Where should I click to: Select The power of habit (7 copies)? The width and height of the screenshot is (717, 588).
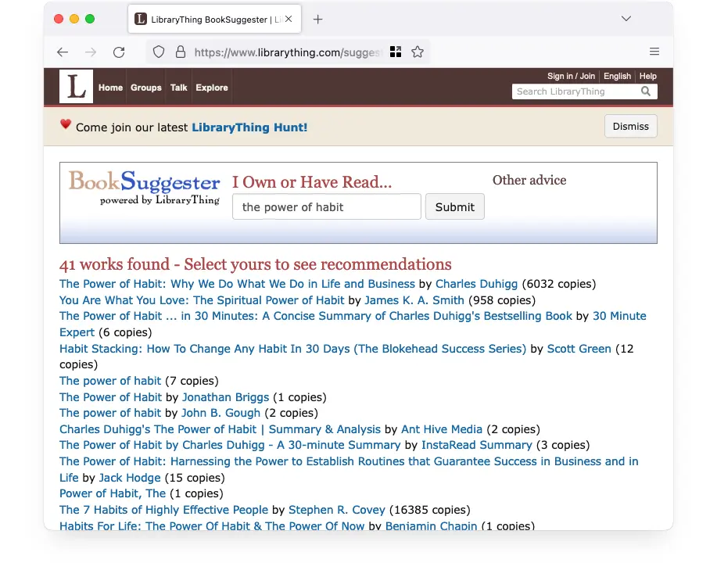[110, 381]
